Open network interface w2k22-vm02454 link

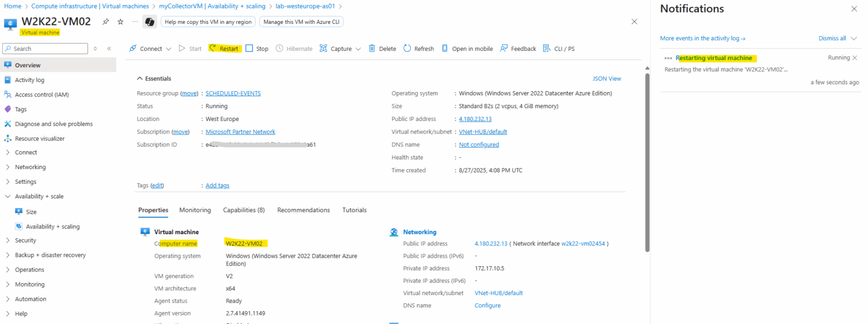coord(583,244)
